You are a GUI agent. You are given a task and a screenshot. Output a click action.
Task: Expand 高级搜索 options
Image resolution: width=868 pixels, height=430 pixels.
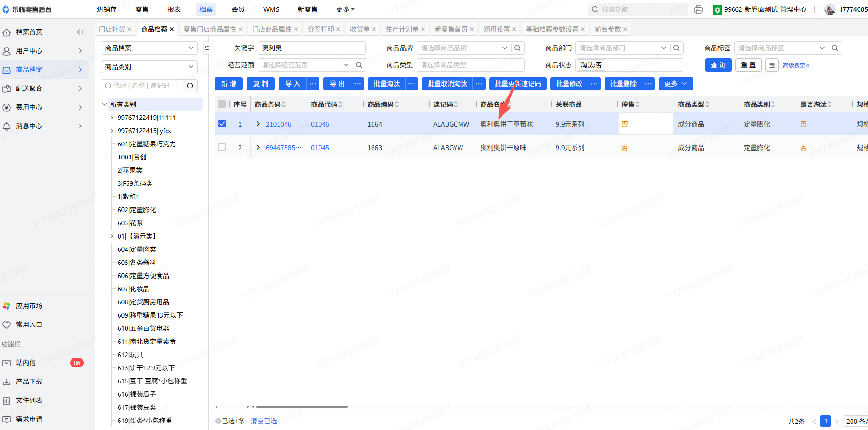796,65
